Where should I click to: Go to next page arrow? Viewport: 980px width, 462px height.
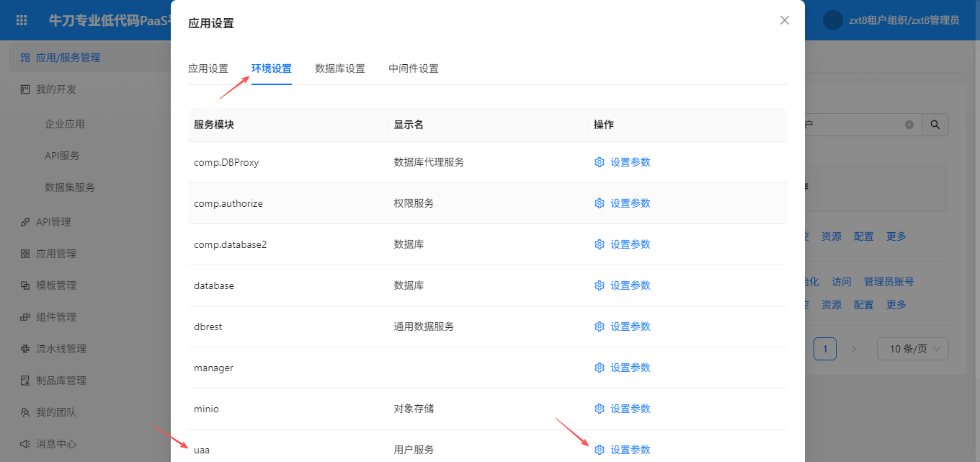[x=854, y=349]
